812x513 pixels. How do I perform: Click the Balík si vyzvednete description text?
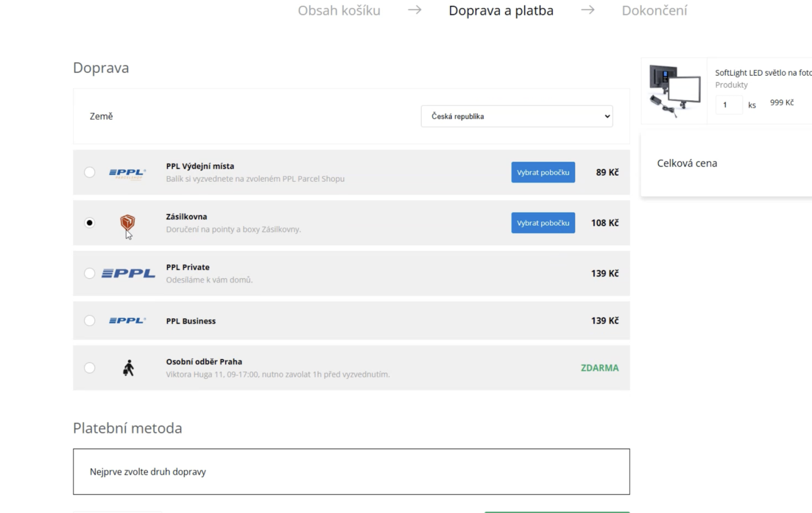pos(255,179)
